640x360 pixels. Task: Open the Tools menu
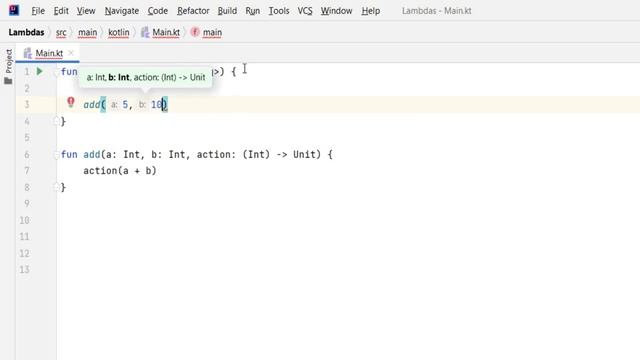pyautogui.click(x=279, y=11)
